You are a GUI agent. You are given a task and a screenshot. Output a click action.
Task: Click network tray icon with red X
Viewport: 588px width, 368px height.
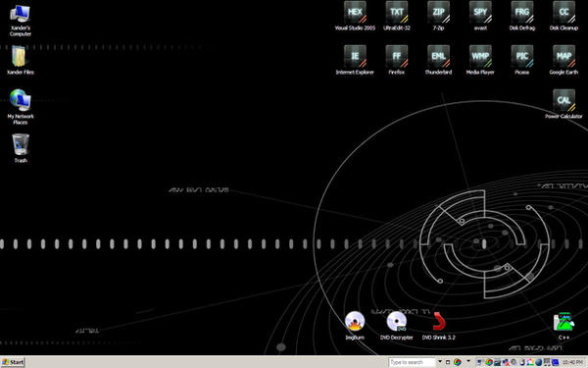[x=506, y=362]
